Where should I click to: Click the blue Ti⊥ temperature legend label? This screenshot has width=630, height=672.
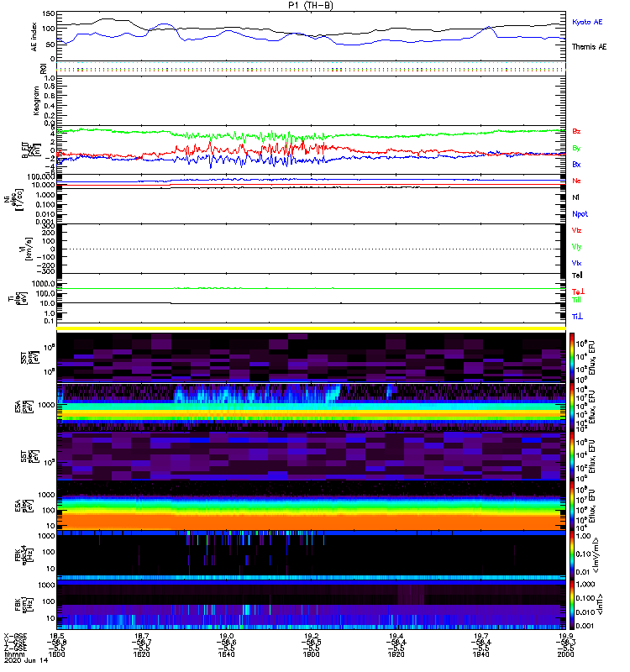click(577, 317)
